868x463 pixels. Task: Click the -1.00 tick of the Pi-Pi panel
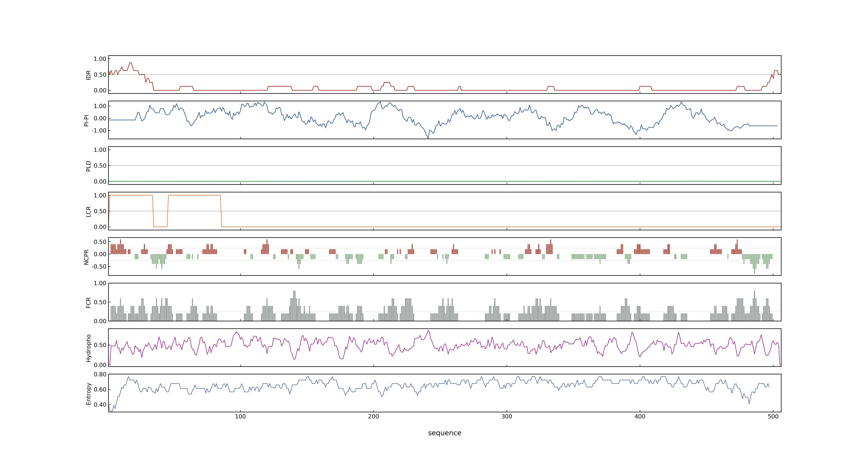pyautogui.click(x=99, y=131)
